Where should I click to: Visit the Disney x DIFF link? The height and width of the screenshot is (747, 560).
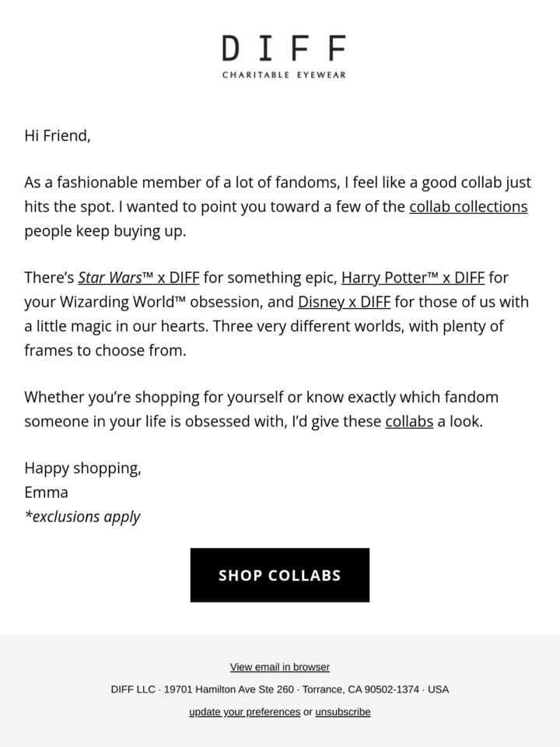(x=344, y=302)
